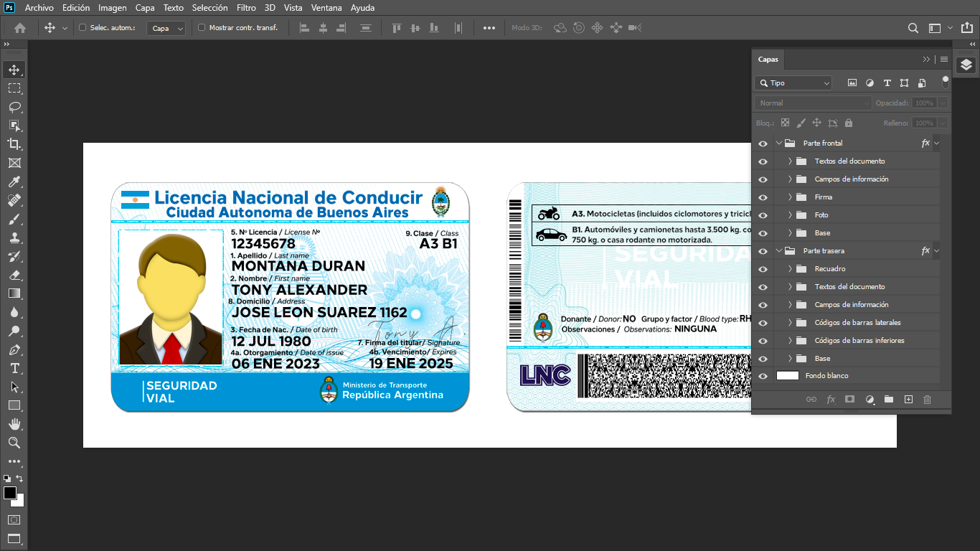Add new adjustment layer icon
This screenshot has height=551, width=980.
870,400
